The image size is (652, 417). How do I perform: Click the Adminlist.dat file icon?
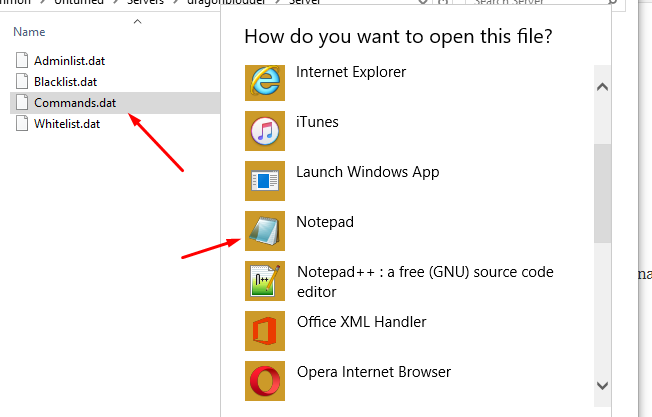coord(22,60)
